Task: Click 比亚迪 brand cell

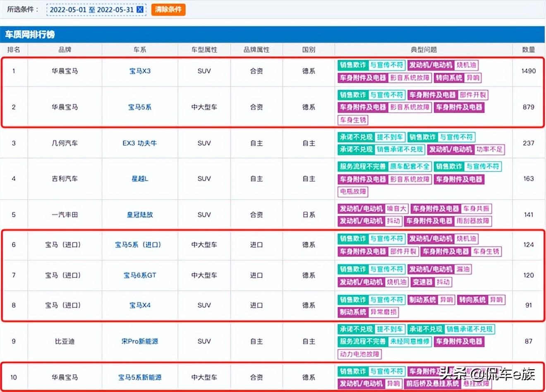Action: click(65, 341)
